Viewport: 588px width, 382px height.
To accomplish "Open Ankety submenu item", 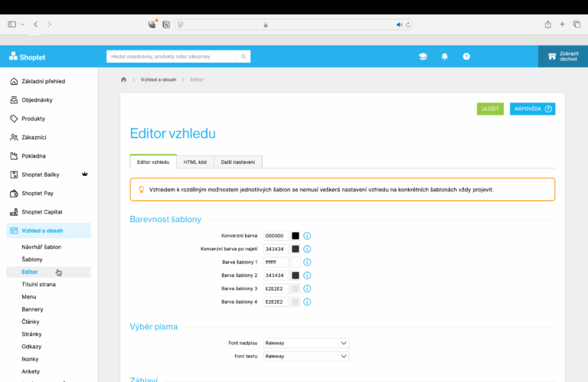I will tap(31, 371).
